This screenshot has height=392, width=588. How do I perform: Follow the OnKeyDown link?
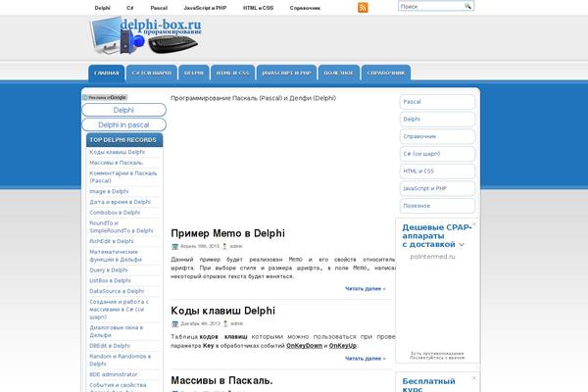304,346
